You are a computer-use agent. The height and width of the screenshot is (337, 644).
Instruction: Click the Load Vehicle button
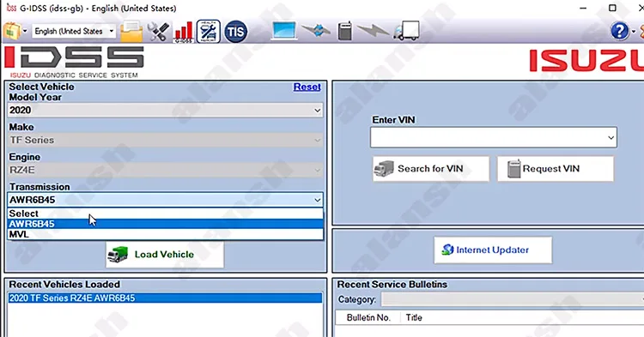[165, 254]
